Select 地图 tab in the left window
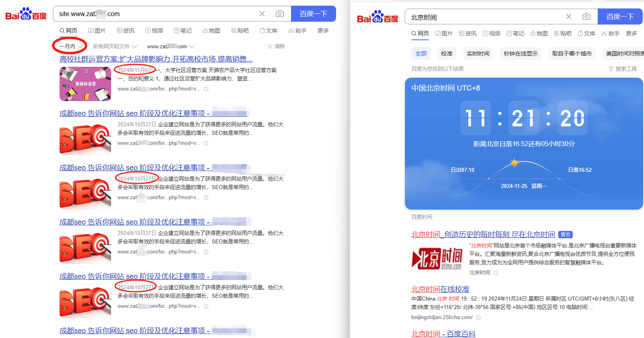 [x=211, y=31]
